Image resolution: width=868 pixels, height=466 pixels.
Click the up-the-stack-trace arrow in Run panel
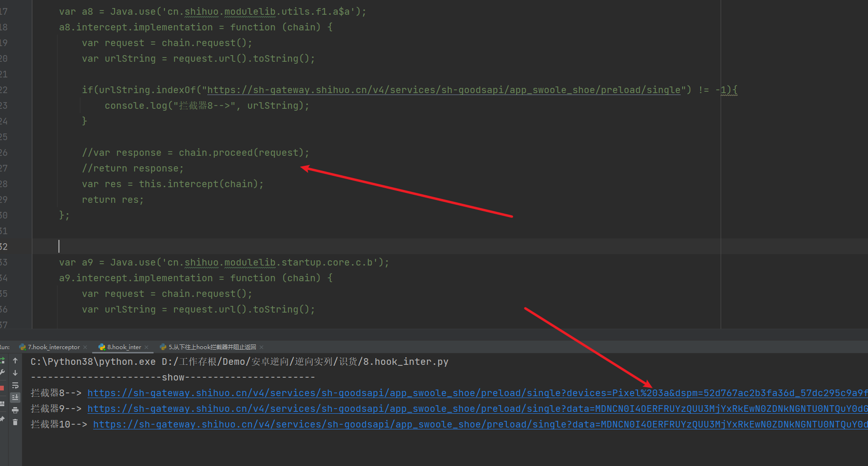coord(15,361)
